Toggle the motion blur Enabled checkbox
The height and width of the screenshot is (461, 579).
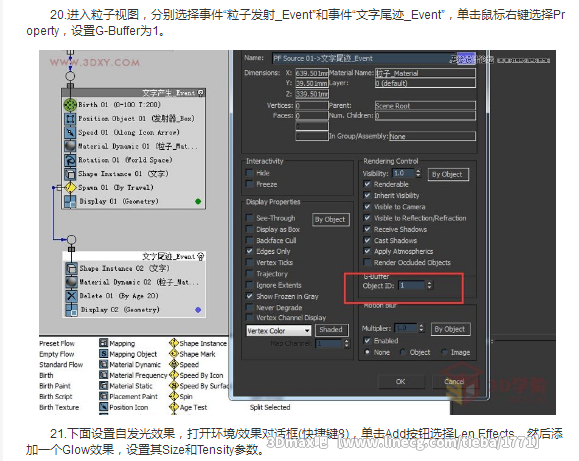coord(367,341)
